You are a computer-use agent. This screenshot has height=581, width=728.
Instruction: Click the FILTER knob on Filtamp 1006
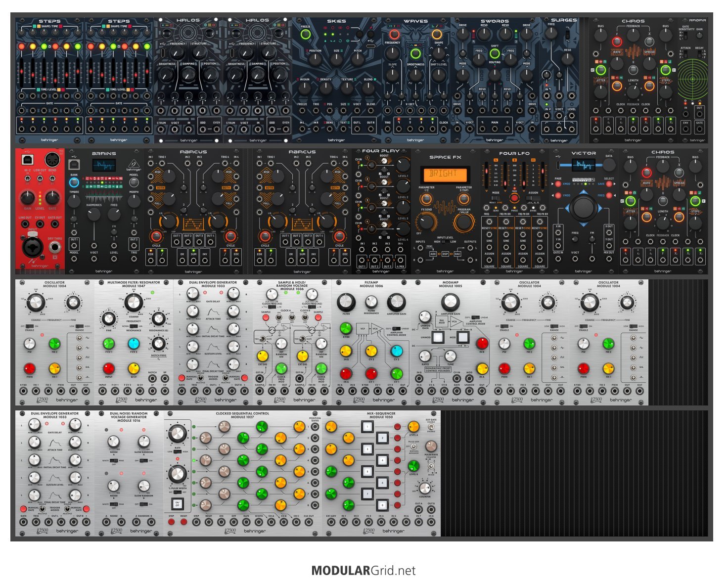346,302
